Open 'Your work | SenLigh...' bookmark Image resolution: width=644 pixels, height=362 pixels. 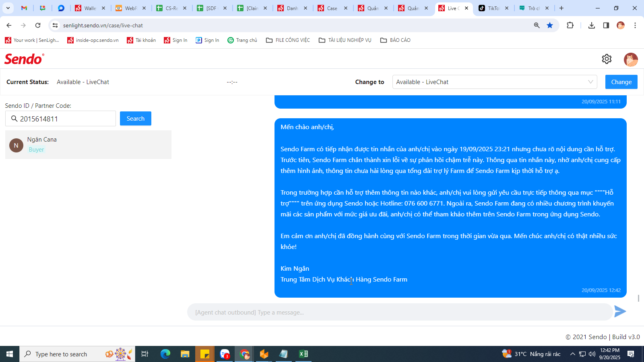click(x=32, y=40)
